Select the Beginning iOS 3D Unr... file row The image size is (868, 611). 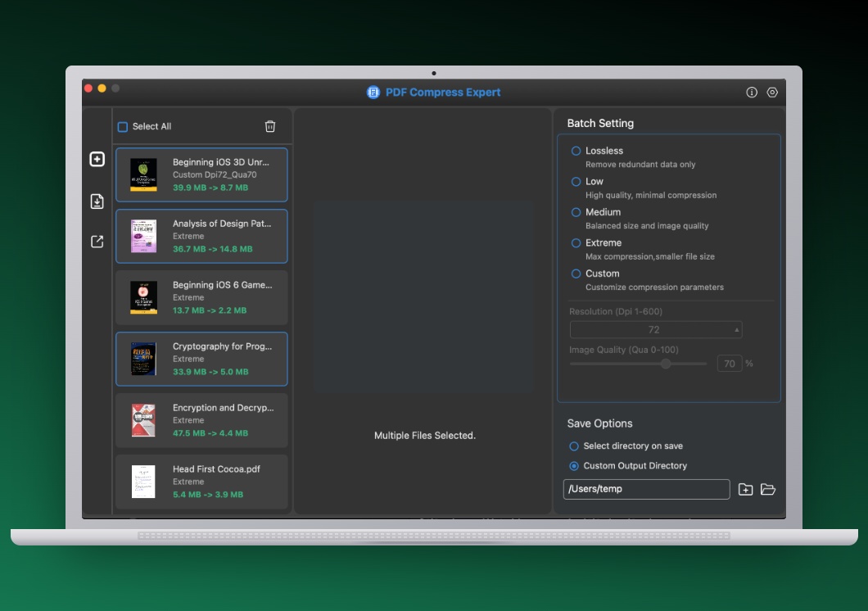click(201, 175)
